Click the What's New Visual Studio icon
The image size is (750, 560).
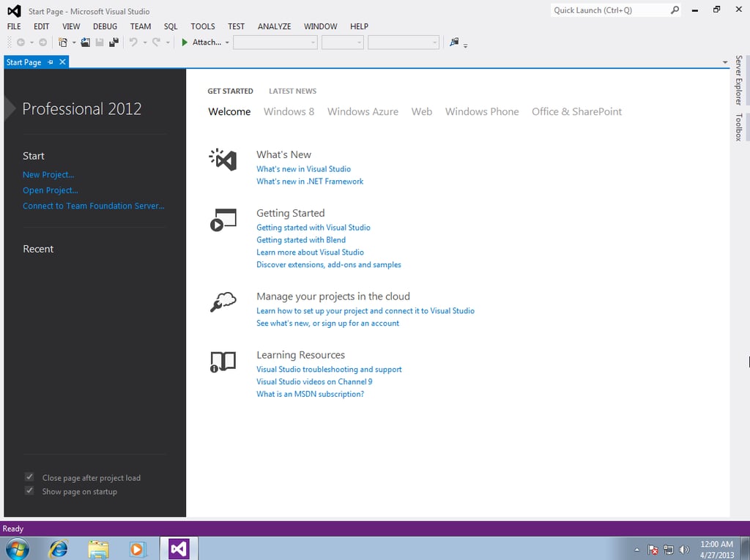(223, 160)
